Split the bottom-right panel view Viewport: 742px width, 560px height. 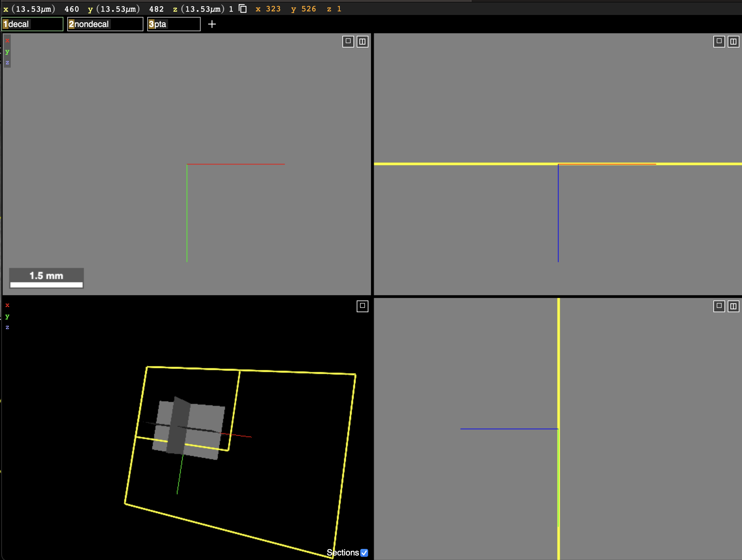(733, 306)
